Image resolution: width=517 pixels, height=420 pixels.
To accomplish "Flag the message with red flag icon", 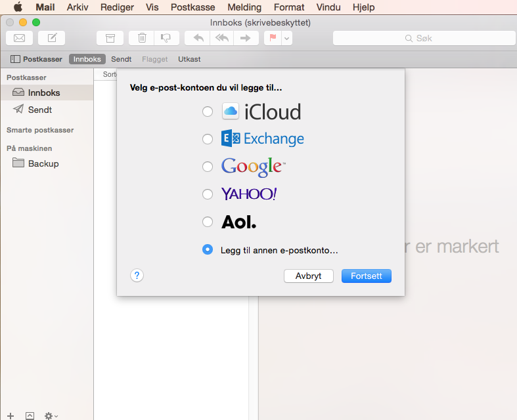I will [x=273, y=38].
